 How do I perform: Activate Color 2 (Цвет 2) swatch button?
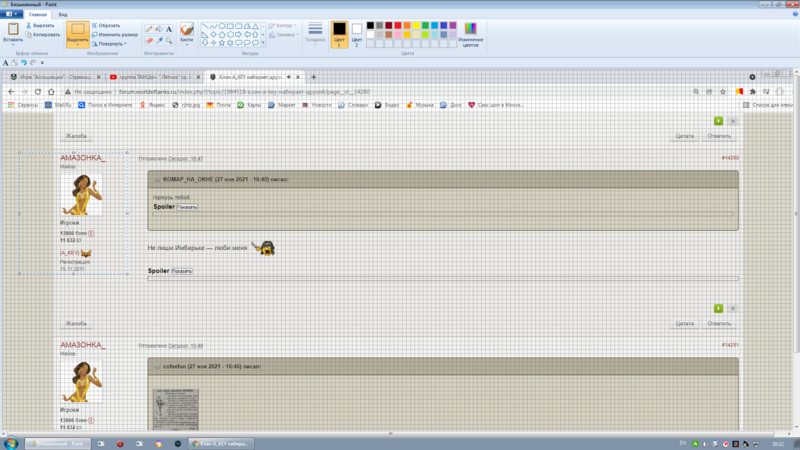[357, 35]
